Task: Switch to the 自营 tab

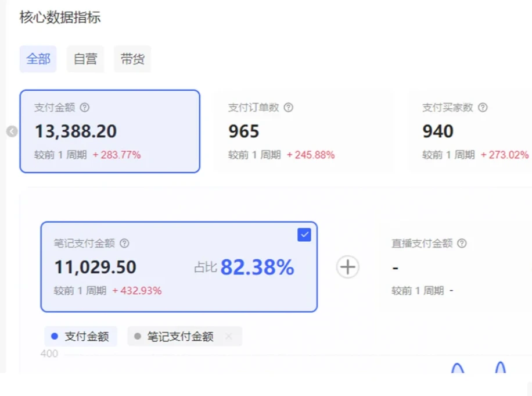Action: [85, 59]
